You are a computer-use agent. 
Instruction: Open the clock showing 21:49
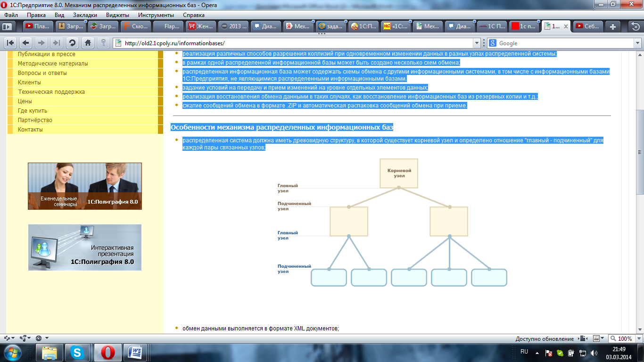click(618, 353)
